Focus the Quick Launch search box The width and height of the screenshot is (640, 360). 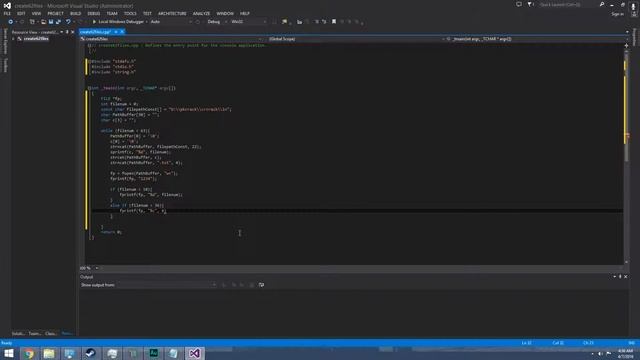pyautogui.click(x=568, y=4)
